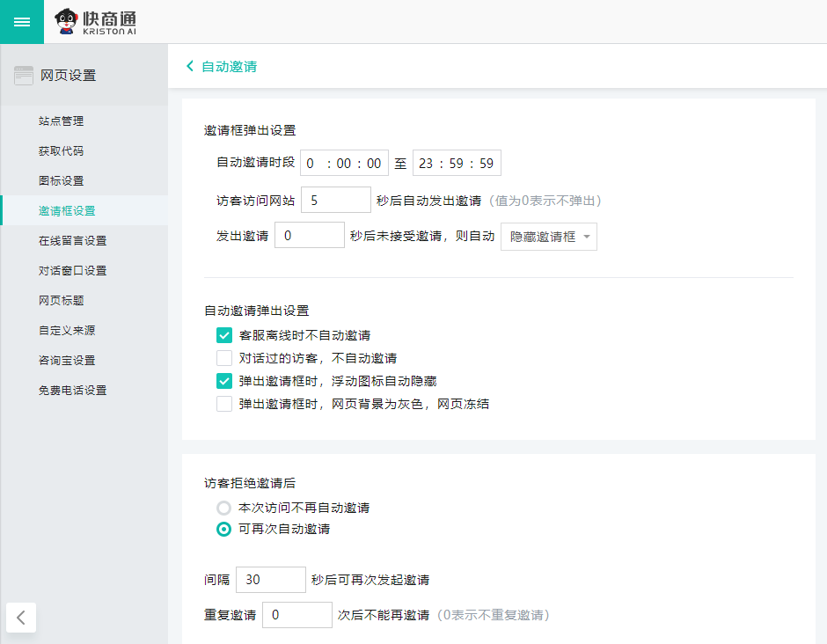Click the Kriston AI logo
Viewport: 827px width, 644px height.
click(96, 22)
